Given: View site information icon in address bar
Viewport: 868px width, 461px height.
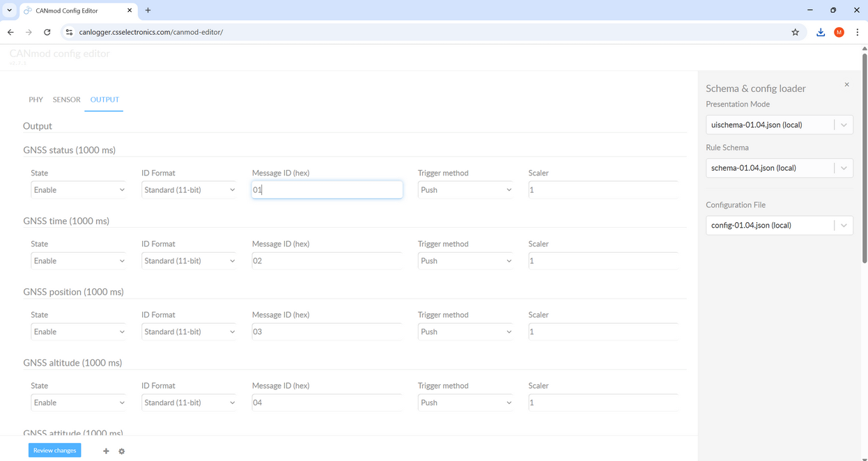Looking at the screenshot, I should [x=69, y=32].
